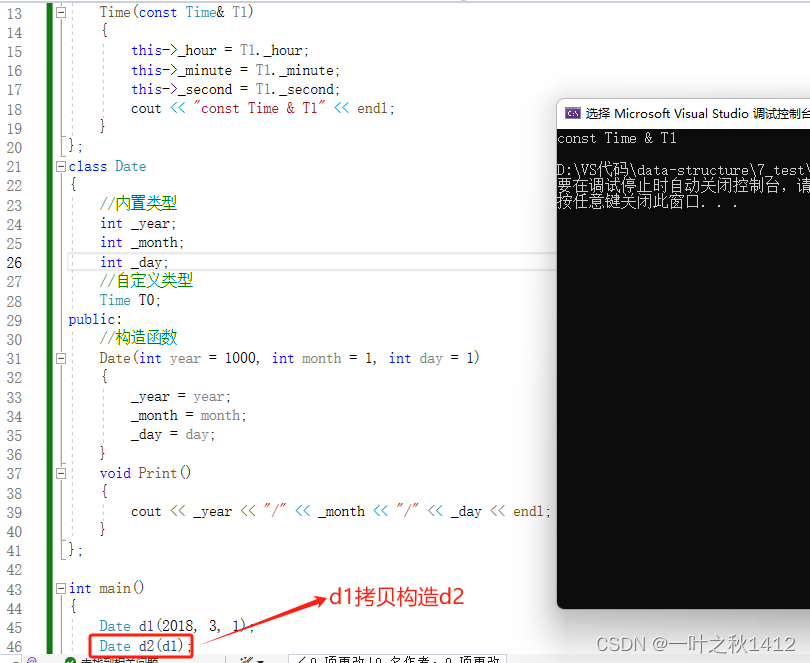Click 'this->_minute = T1._minute;' statement
Image resolution: width=810 pixels, height=663 pixels.
click(236, 70)
